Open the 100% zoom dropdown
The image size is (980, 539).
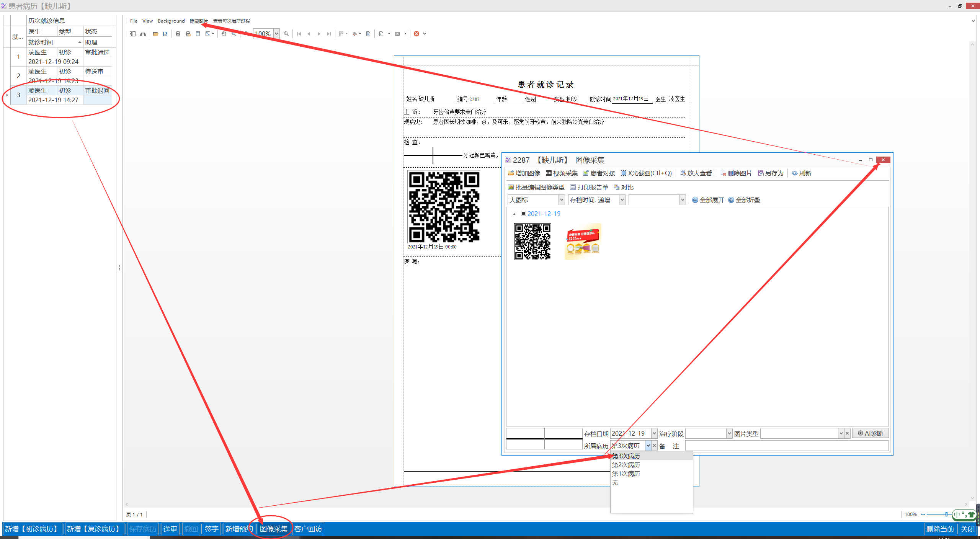[x=276, y=34]
